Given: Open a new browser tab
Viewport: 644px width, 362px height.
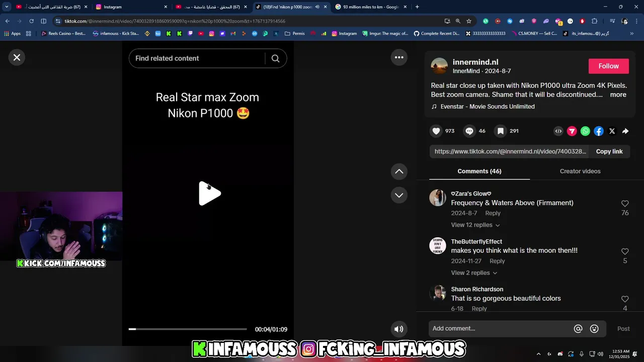Looking at the screenshot, I should pos(417,7).
